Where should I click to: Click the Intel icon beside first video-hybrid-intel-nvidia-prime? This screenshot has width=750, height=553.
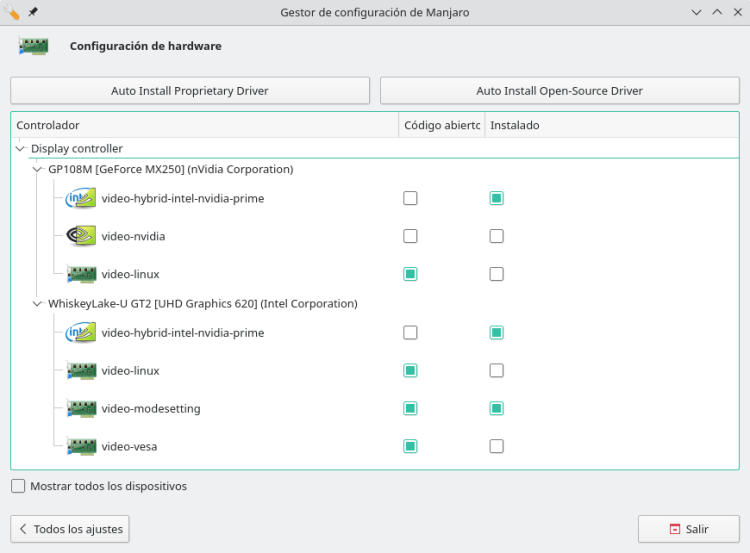(80, 199)
